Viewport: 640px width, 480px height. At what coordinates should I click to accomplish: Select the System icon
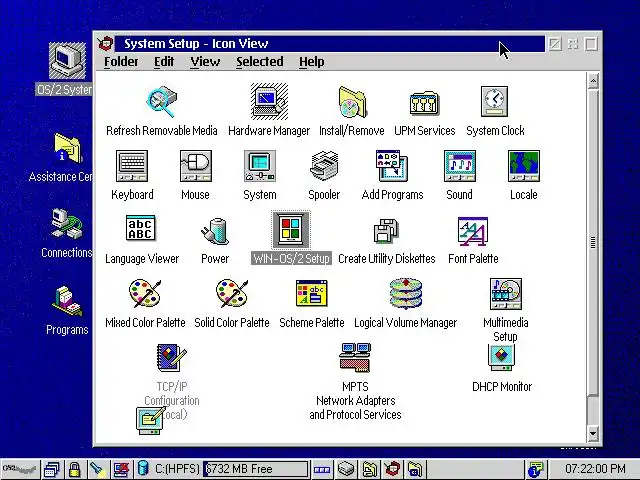(x=260, y=166)
